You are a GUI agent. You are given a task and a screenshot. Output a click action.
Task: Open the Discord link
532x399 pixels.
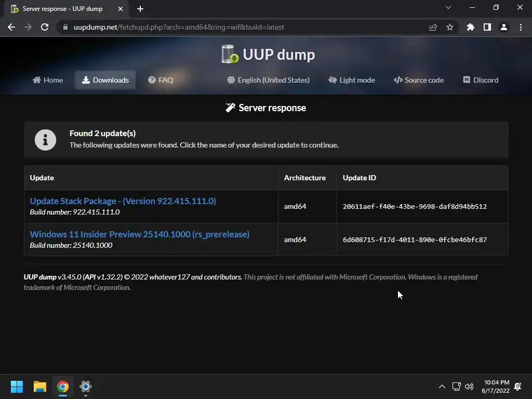point(481,80)
